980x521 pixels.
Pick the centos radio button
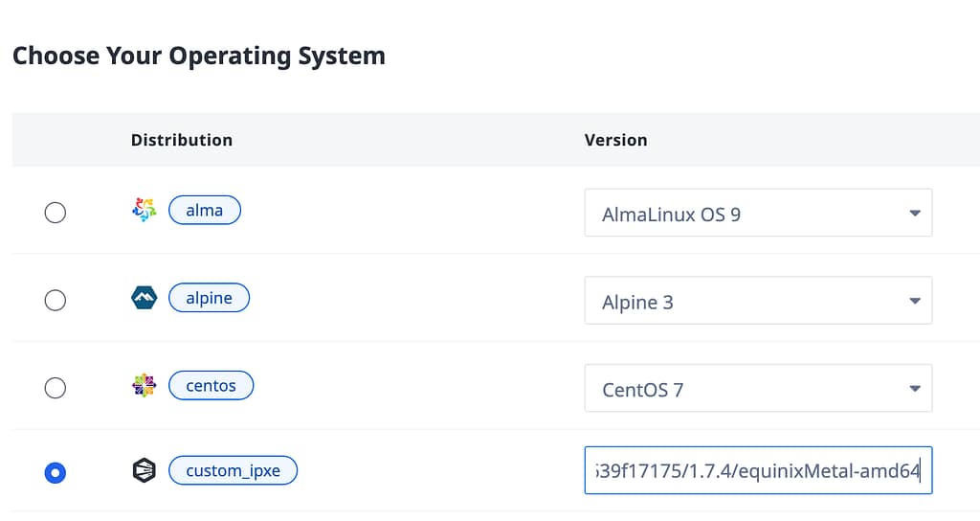(56, 388)
